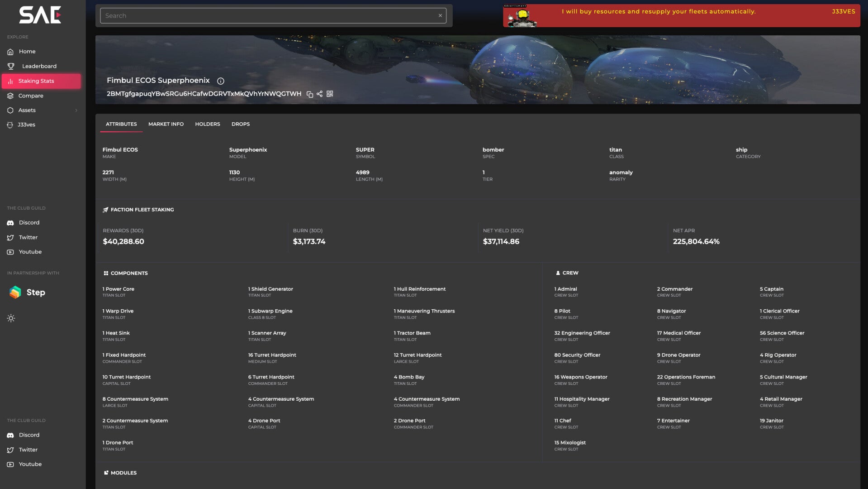Open the QR code icon for the address
This screenshot has width=868, height=489.
pos(330,94)
